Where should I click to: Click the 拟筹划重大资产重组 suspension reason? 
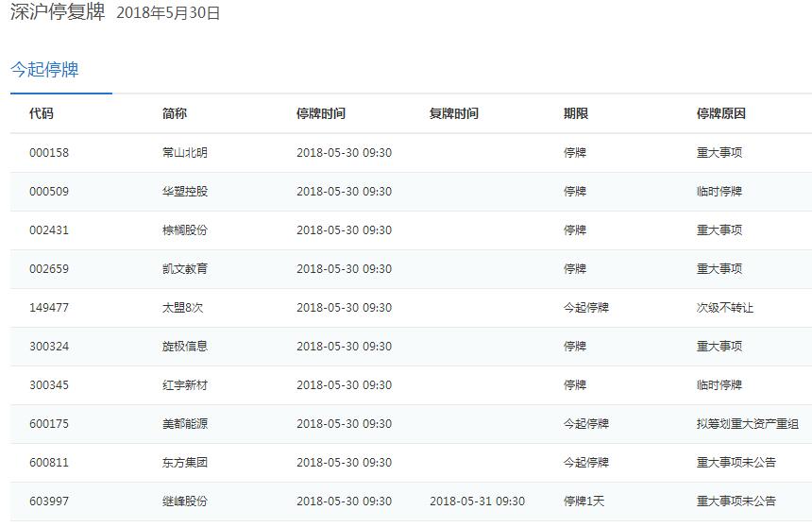pyautogui.click(x=748, y=424)
